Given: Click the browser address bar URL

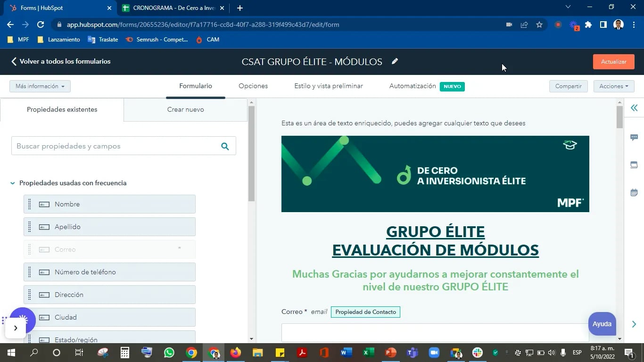Looking at the screenshot, I should [x=203, y=25].
